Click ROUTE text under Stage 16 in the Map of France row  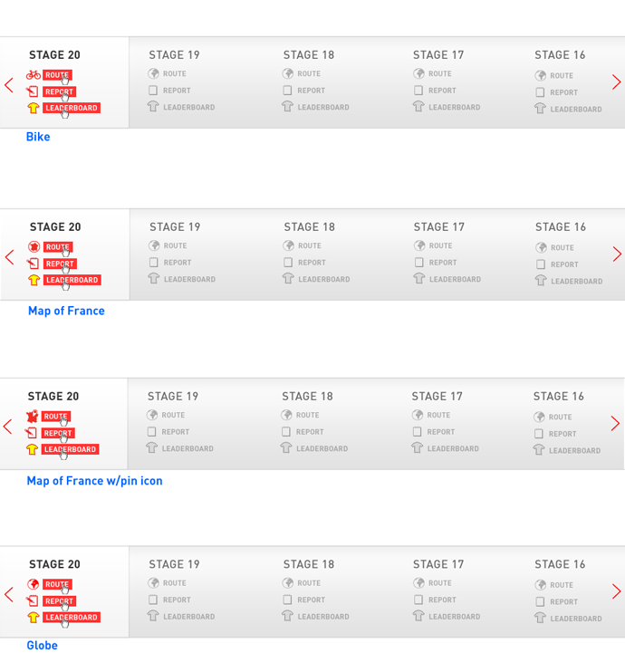coord(562,248)
